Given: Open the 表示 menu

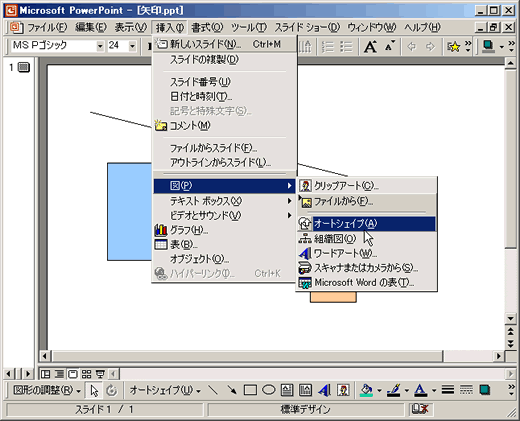Looking at the screenshot, I should [x=130, y=27].
